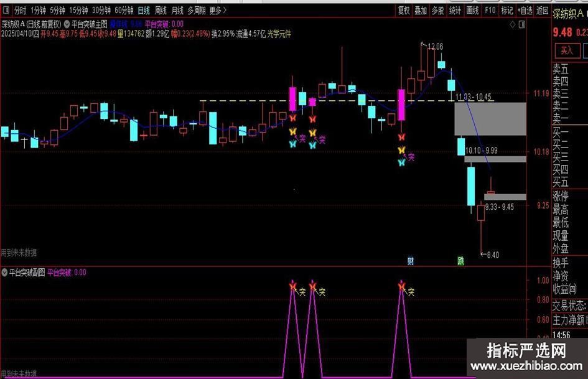588x379 pixels.
Task: Open the 复权 adjustment menu
Action: [404, 11]
